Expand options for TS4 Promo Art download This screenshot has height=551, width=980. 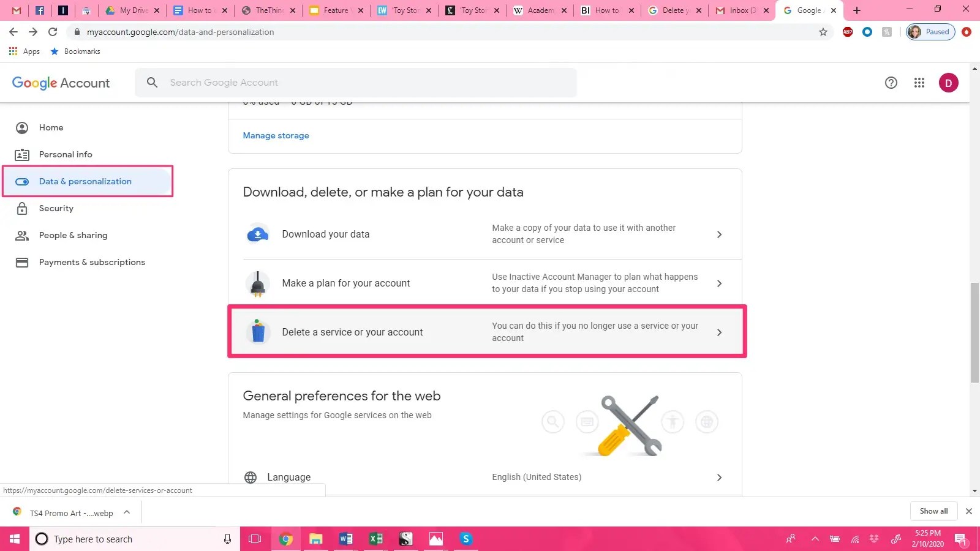(x=127, y=512)
